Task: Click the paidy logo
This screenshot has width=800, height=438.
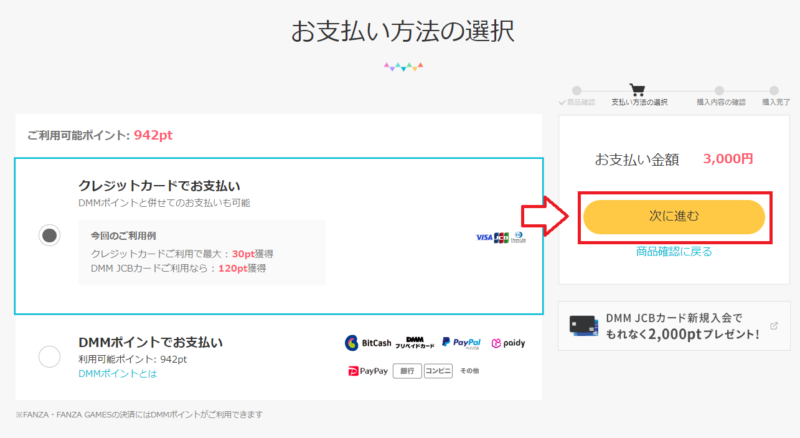Action: click(508, 343)
